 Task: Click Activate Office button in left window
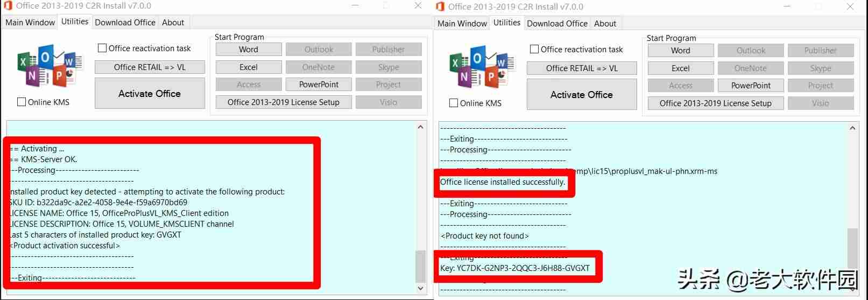pyautogui.click(x=150, y=93)
